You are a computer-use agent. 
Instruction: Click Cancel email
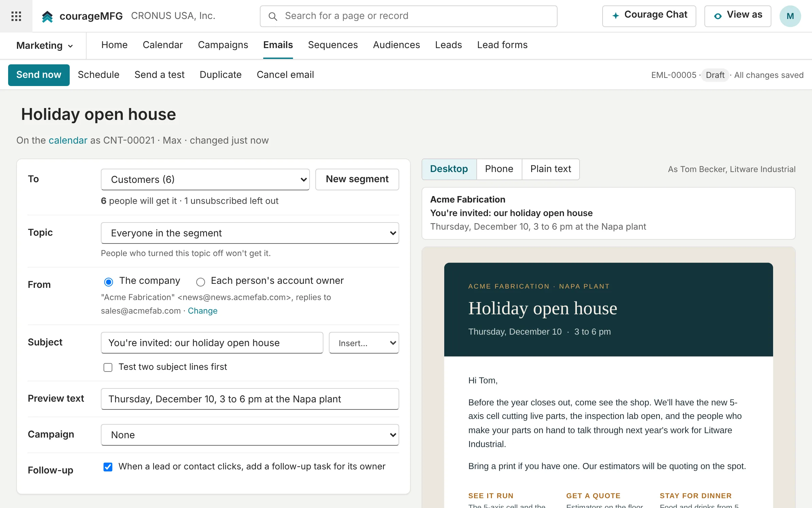point(285,75)
